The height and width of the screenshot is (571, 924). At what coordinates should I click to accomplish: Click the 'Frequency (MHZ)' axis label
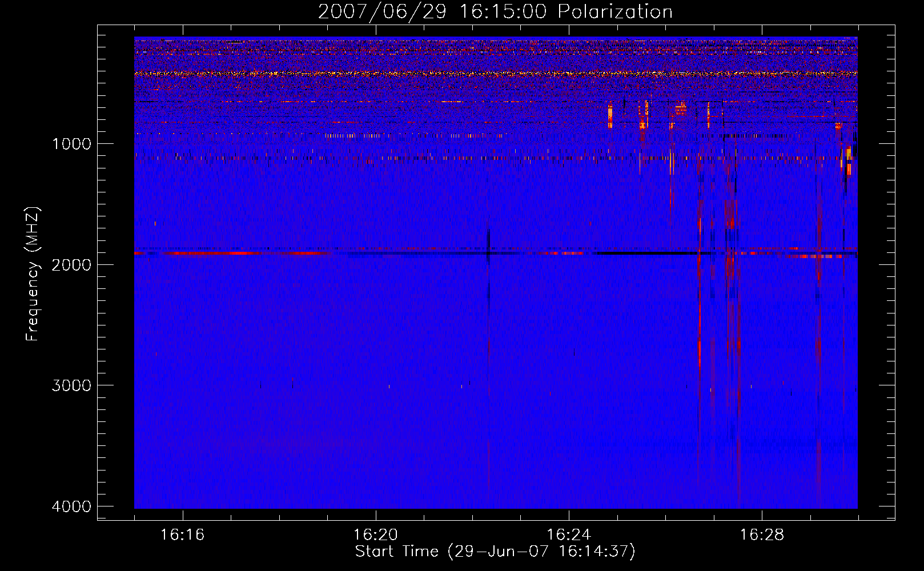click(x=33, y=274)
